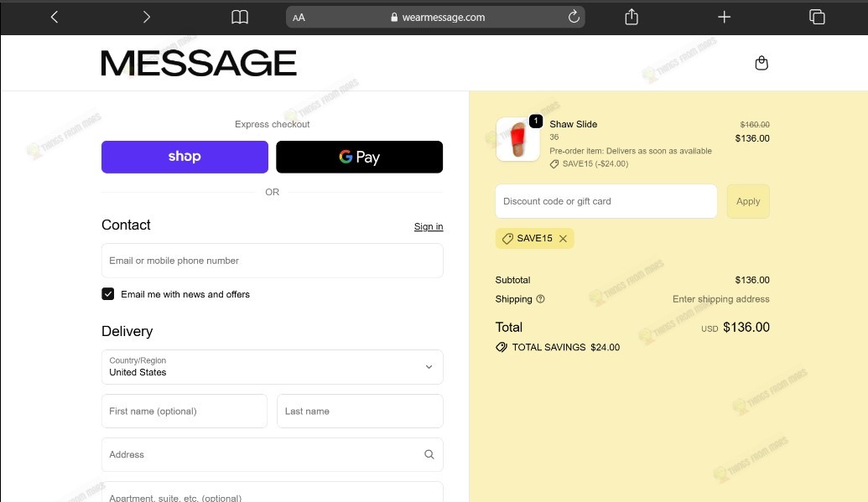Click the SAVE15 (-$24.00) line item text
This screenshot has height=502, width=868.
[595, 163]
